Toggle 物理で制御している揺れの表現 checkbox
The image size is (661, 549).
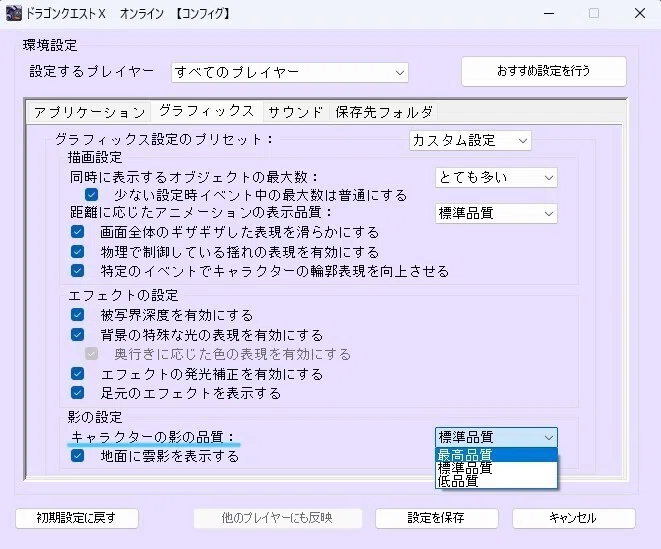[x=78, y=252]
